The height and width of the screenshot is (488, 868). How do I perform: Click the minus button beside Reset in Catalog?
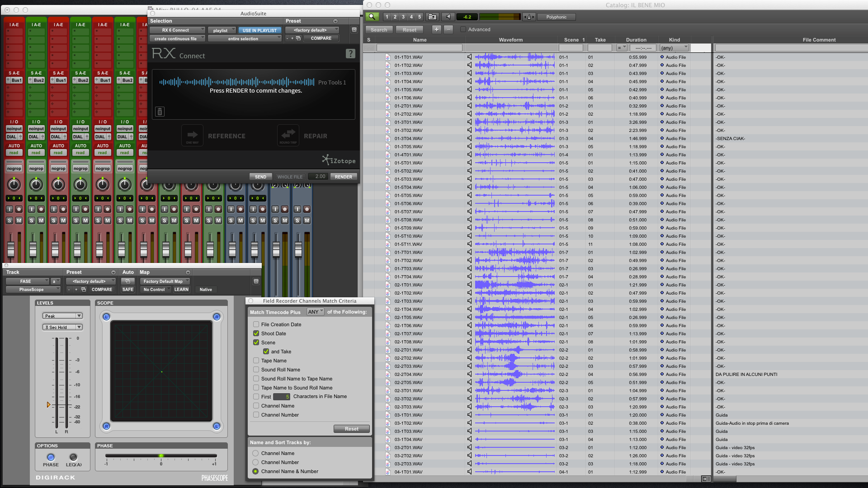click(x=448, y=29)
